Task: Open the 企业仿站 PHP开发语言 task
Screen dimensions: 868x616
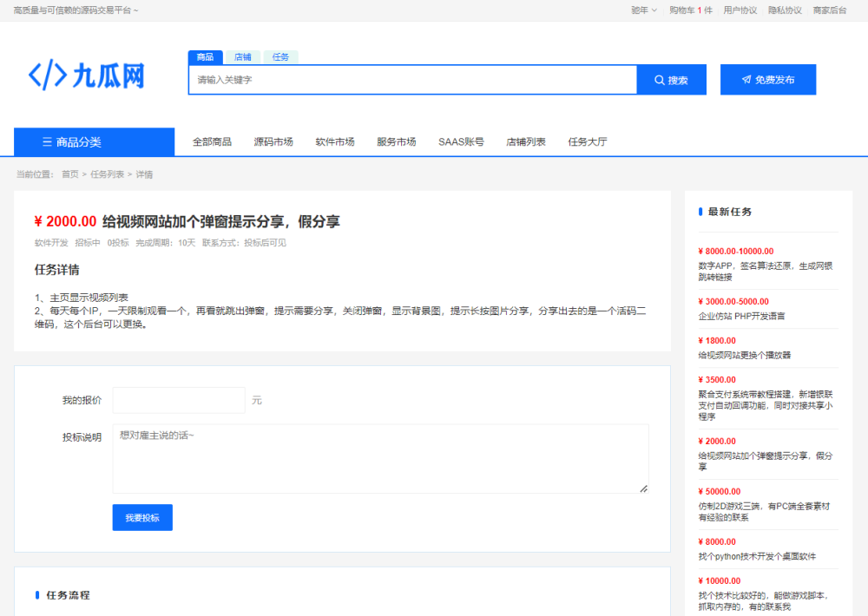Action: [741, 316]
